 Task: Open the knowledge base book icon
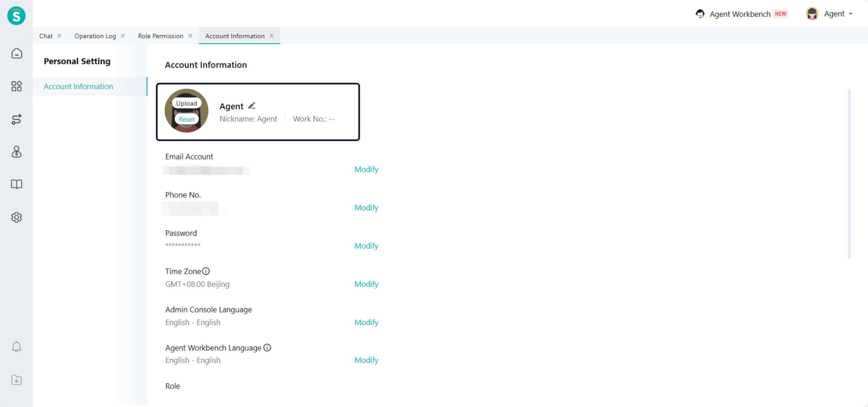pyautogui.click(x=16, y=184)
